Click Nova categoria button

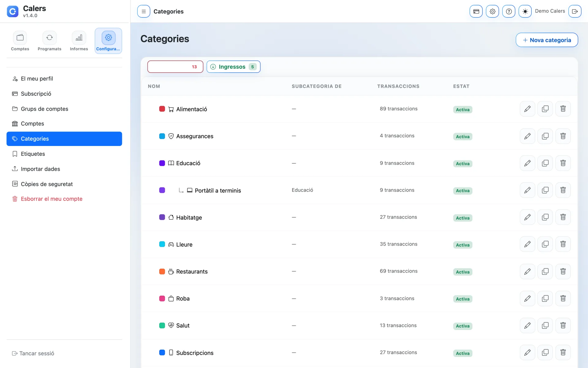click(547, 40)
